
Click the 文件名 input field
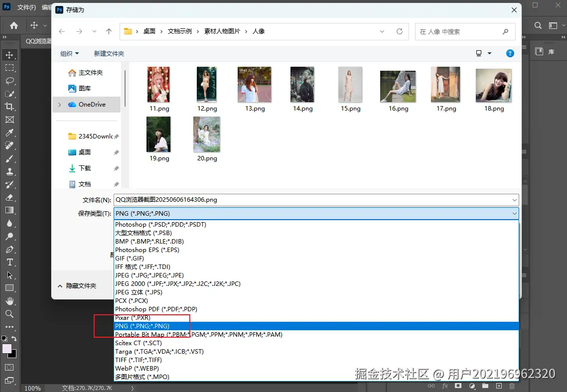[x=312, y=200]
